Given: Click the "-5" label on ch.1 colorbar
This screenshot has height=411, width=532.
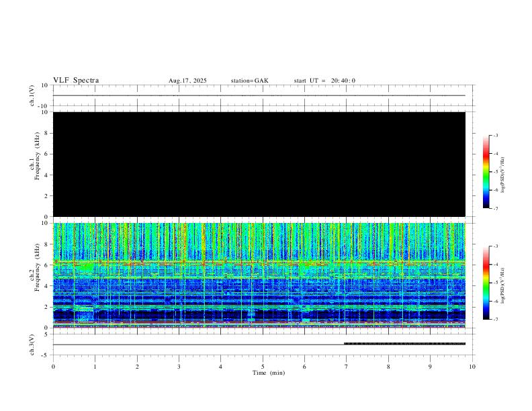Looking at the screenshot, I should 496,172.
